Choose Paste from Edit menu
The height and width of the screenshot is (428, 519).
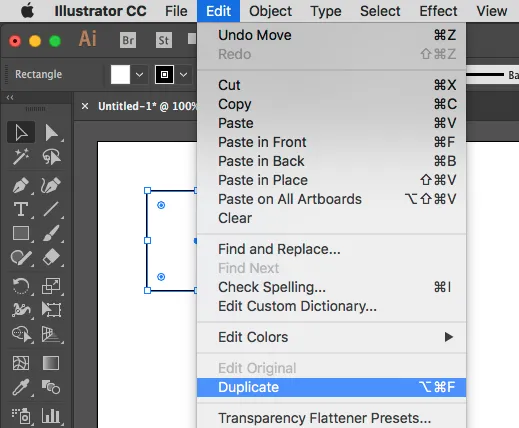[331, 123]
